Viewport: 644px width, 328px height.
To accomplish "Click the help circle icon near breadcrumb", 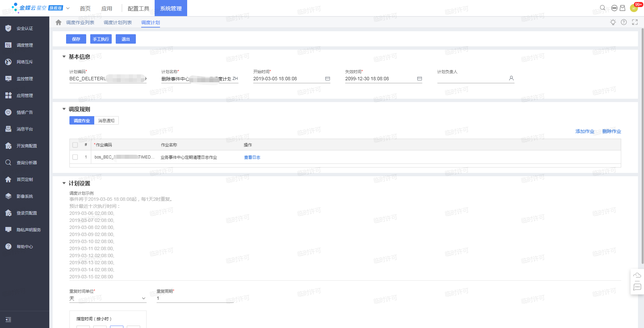I will (x=624, y=22).
